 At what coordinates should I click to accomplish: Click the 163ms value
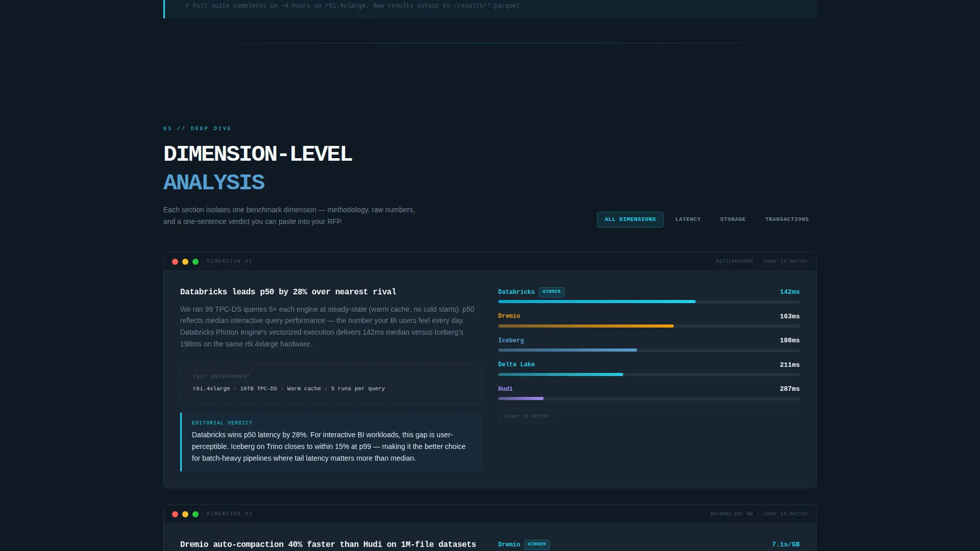pyautogui.click(x=790, y=316)
